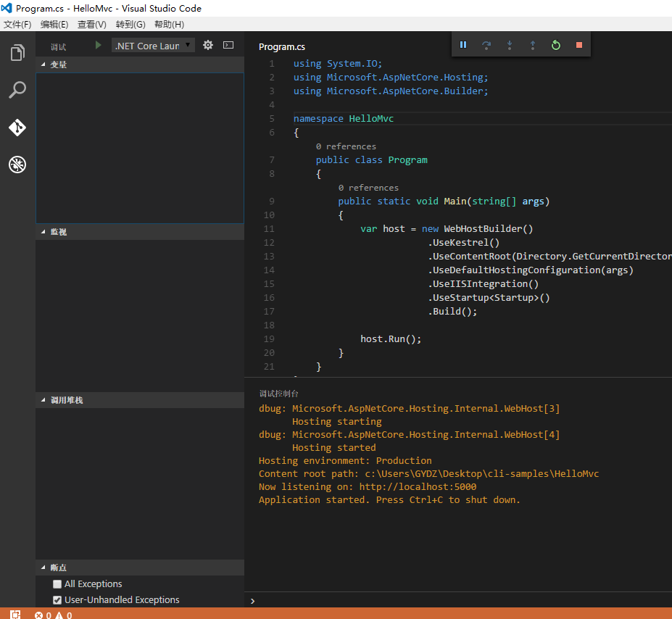Click line number 19 in the gutter
The image size is (672, 619).
[269, 338]
